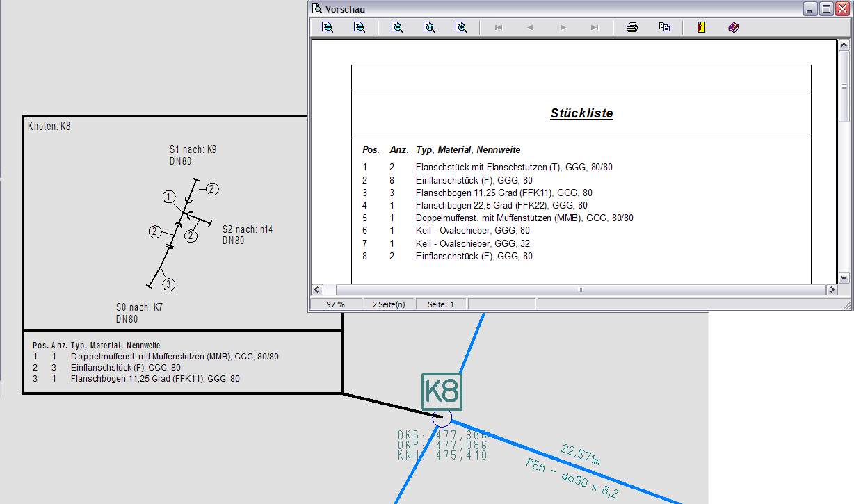Click the third magnifier icon after separator
The width and height of the screenshot is (854, 504).
pyautogui.click(x=397, y=27)
